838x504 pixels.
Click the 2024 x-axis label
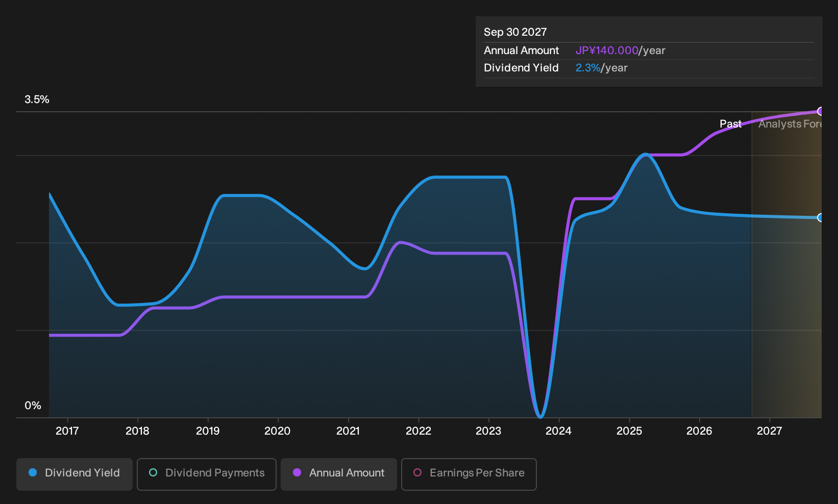(x=559, y=431)
